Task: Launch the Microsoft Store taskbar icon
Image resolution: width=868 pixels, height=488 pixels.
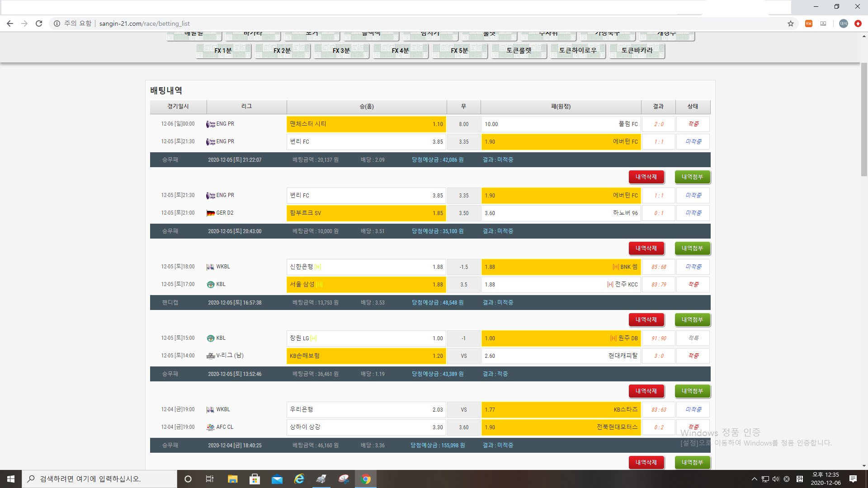Action: pos(255,479)
